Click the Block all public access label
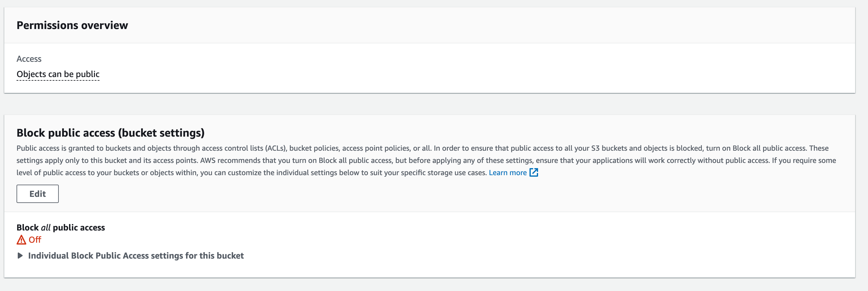This screenshot has height=291, width=868. (61, 228)
